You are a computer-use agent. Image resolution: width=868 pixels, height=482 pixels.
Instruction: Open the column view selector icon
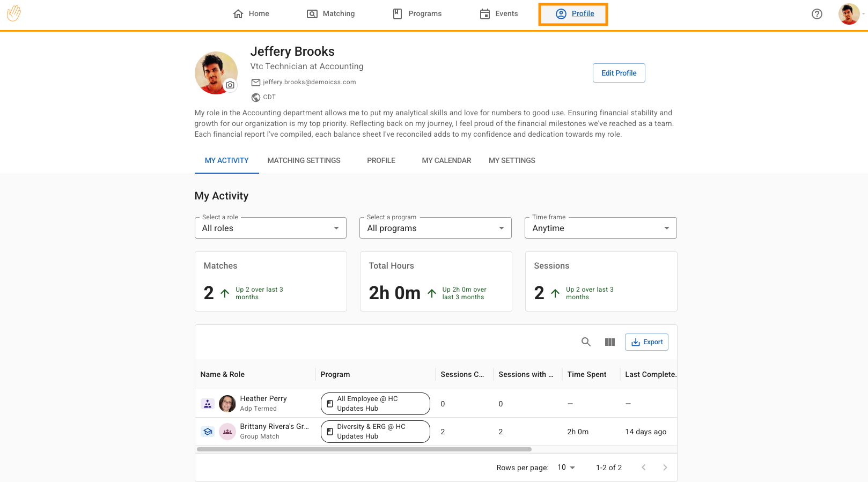(609, 342)
